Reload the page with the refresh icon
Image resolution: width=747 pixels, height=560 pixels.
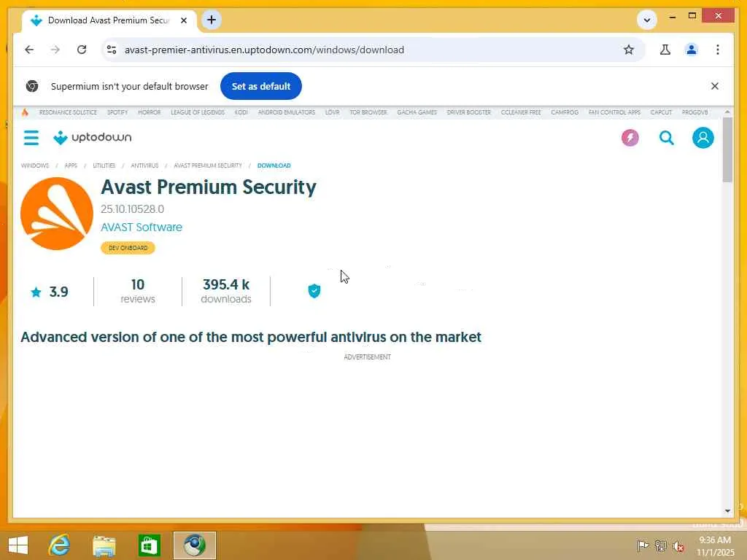[x=82, y=50]
